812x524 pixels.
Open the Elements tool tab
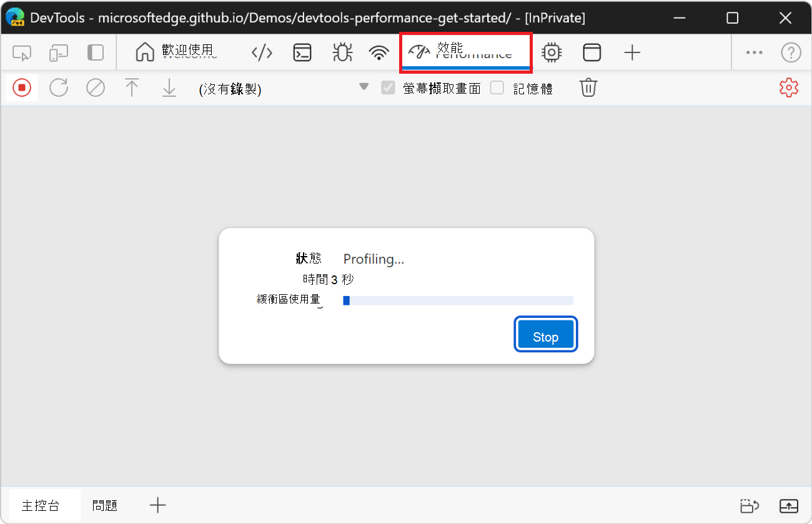pyautogui.click(x=262, y=53)
